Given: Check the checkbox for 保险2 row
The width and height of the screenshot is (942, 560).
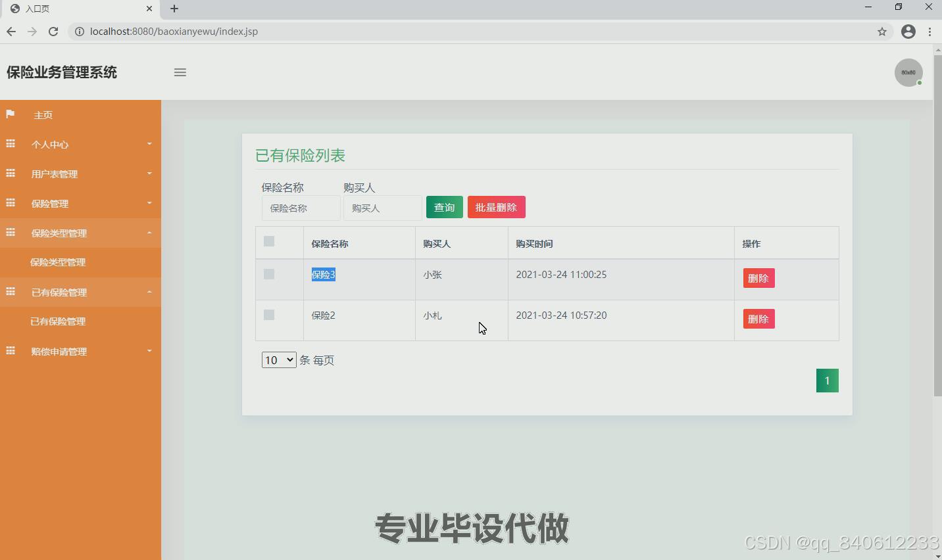Looking at the screenshot, I should coord(268,315).
